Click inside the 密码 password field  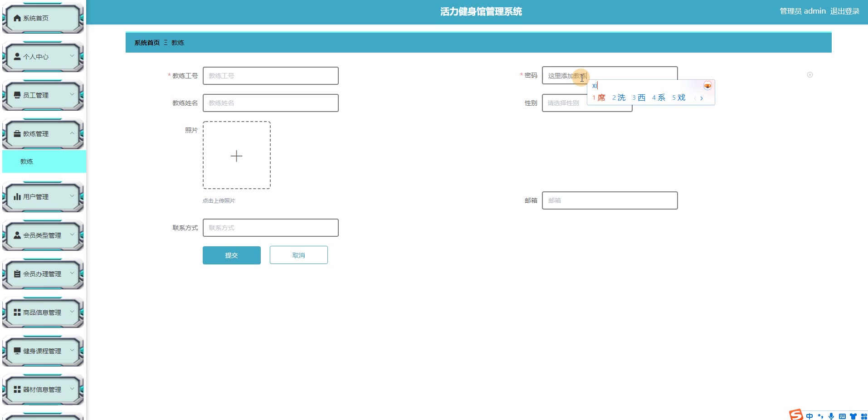click(x=610, y=75)
